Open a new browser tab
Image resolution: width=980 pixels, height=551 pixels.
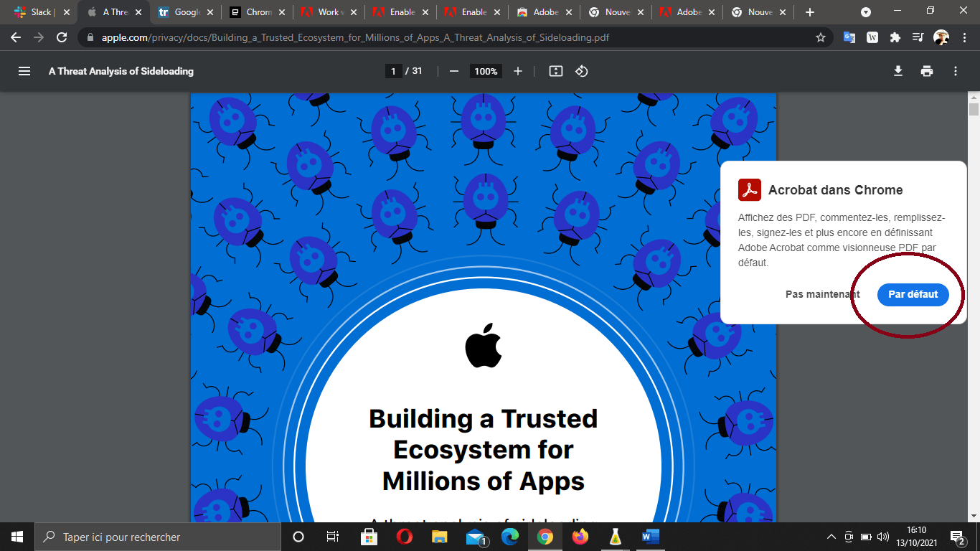click(x=810, y=12)
